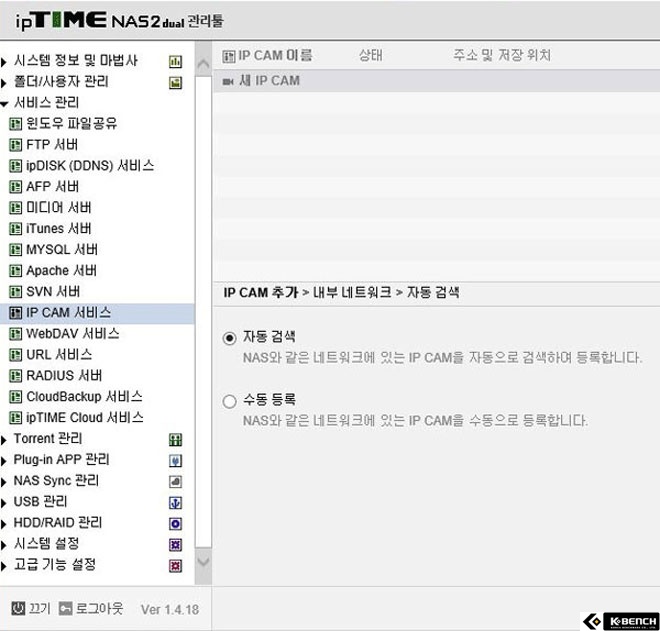The width and height of the screenshot is (660, 631).
Task: Collapse the 서비스 관리 arrow
Action: click(4, 104)
